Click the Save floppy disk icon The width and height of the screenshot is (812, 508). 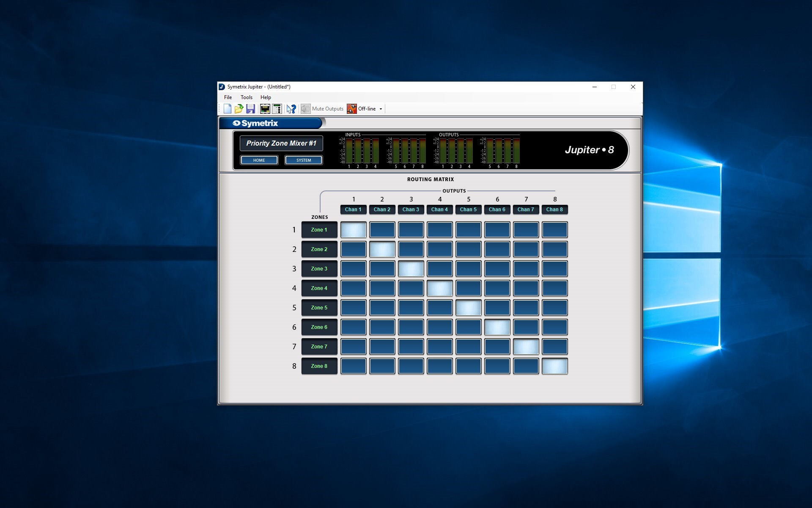[x=250, y=109]
